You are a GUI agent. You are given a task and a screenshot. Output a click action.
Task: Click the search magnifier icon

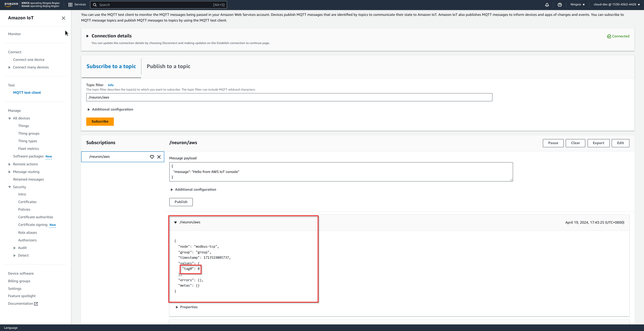click(x=94, y=5)
